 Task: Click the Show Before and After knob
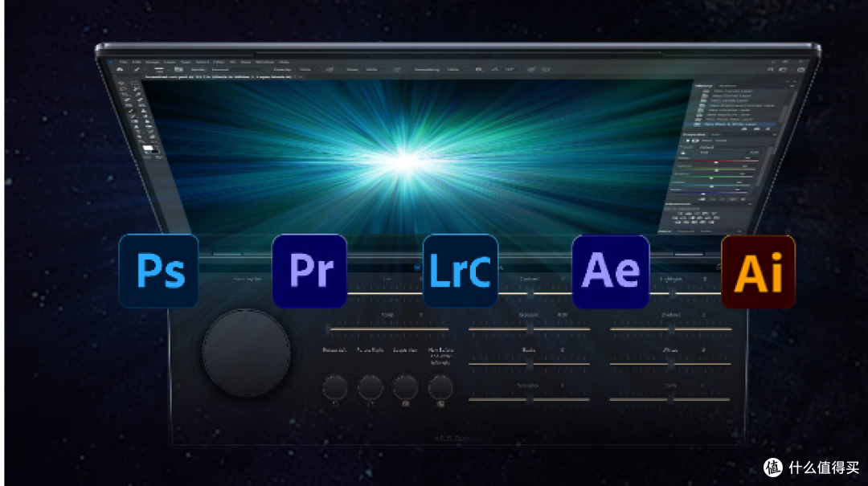coord(440,387)
